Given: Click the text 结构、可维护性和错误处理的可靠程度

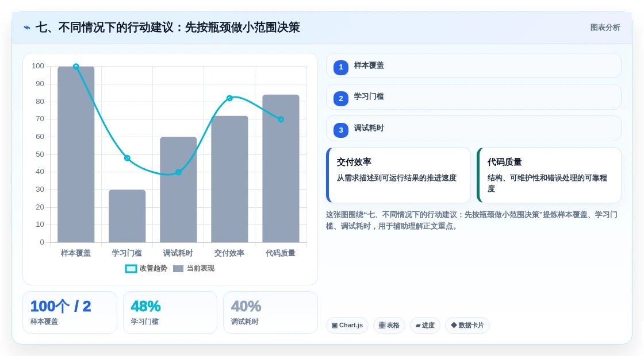Looking at the screenshot, I should 547,183.
